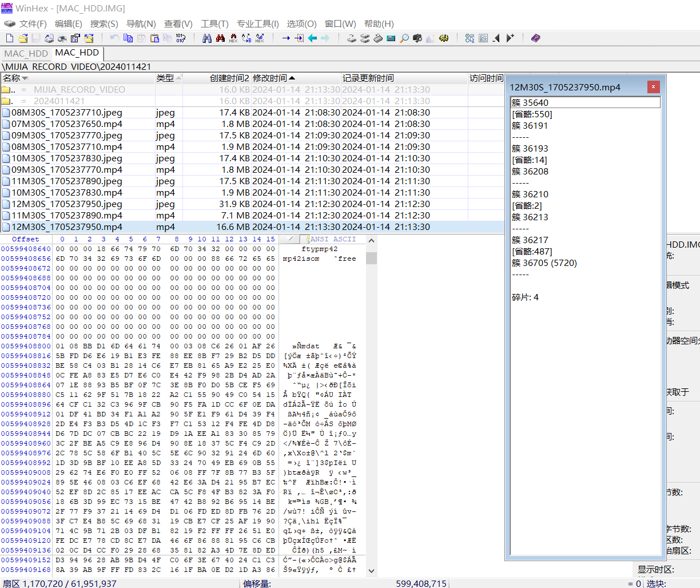The width and height of the screenshot is (700, 588).
Task: Click the calculator icon in the toolbar
Action: 391,38
